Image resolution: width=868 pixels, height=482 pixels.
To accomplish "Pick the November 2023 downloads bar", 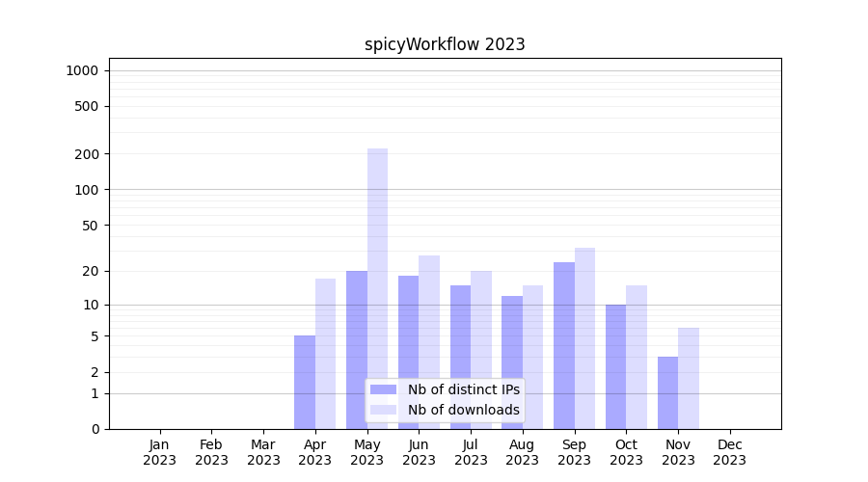I will [x=689, y=378].
